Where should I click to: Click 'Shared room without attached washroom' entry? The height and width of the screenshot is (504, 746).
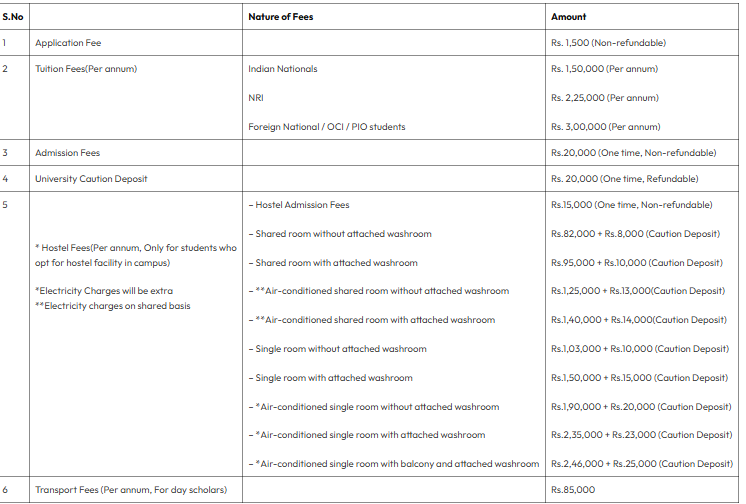(x=343, y=234)
